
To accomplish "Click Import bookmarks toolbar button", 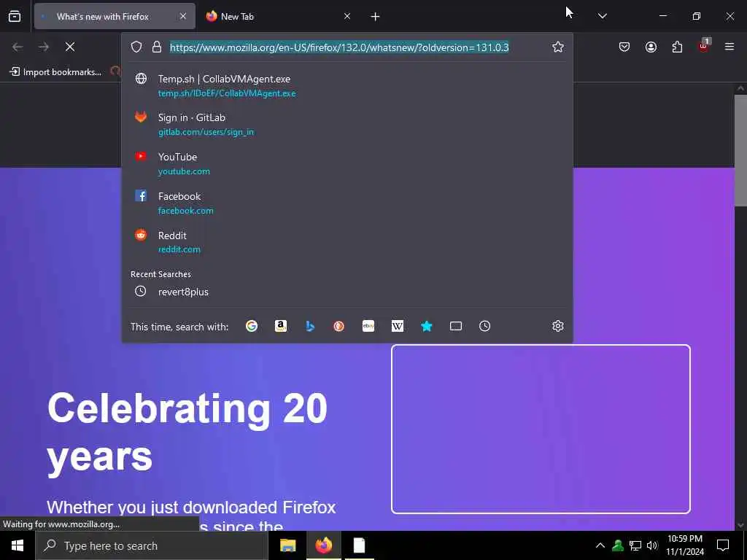I will [x=55, y=72].
